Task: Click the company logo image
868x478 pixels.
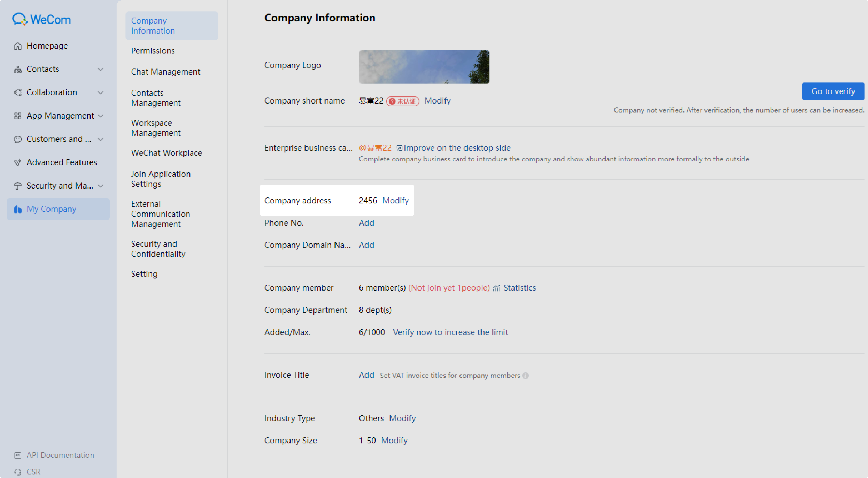Action: click(x=424, y=67)
